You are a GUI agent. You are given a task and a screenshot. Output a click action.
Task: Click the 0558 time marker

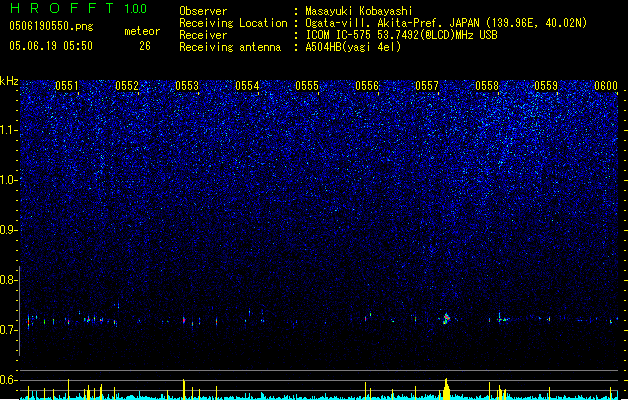click(x=487, y=86)
